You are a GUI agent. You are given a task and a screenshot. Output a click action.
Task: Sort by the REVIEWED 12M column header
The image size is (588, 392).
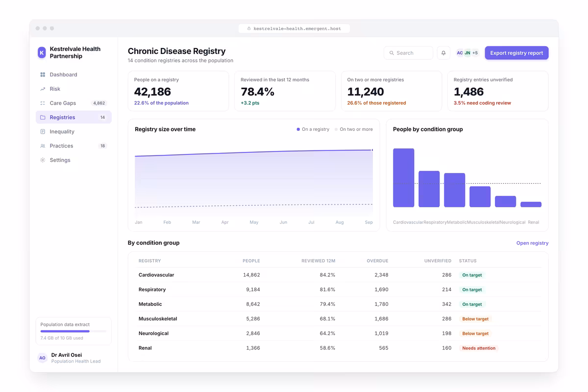point(318,261)
